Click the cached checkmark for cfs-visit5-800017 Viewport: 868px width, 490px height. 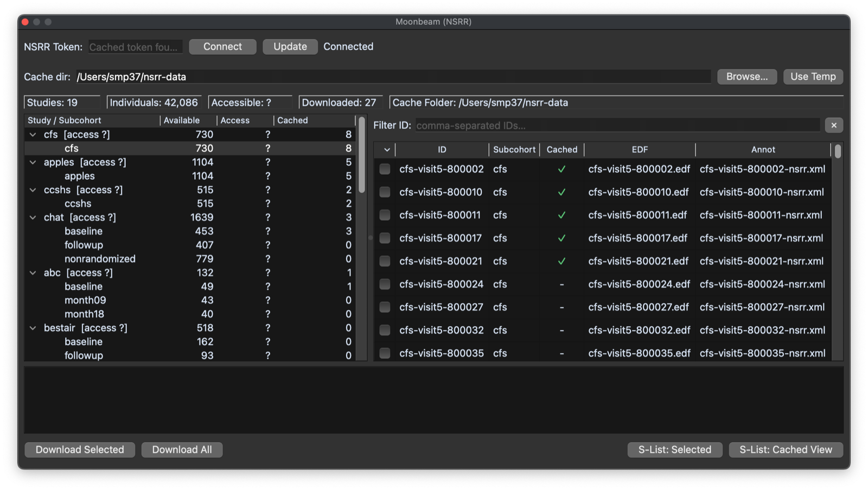click(x=561, y=238)
